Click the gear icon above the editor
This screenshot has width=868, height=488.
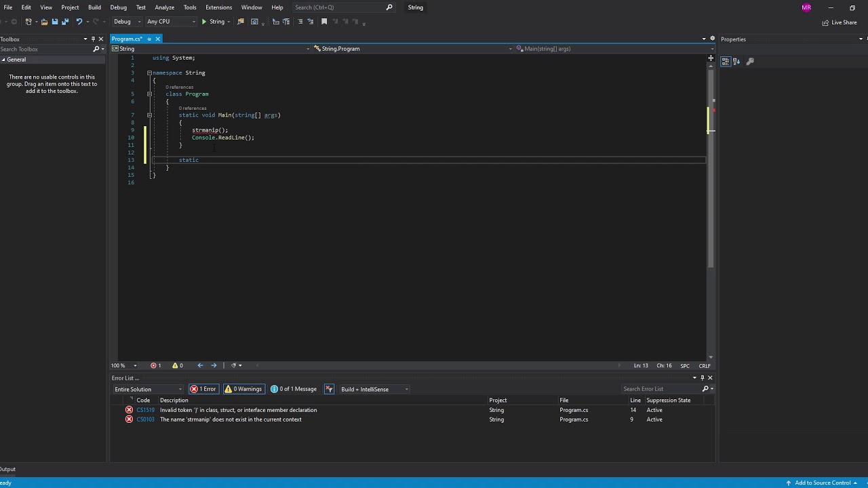click(712, 39)
